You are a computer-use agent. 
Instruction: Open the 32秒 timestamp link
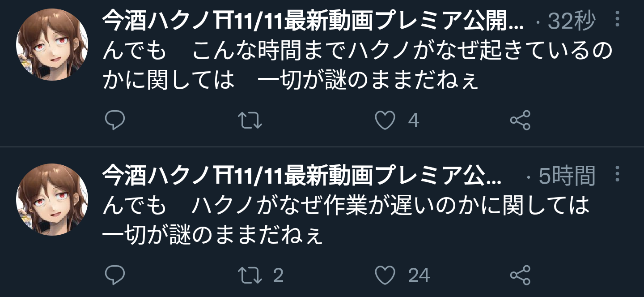click(572, 21)
